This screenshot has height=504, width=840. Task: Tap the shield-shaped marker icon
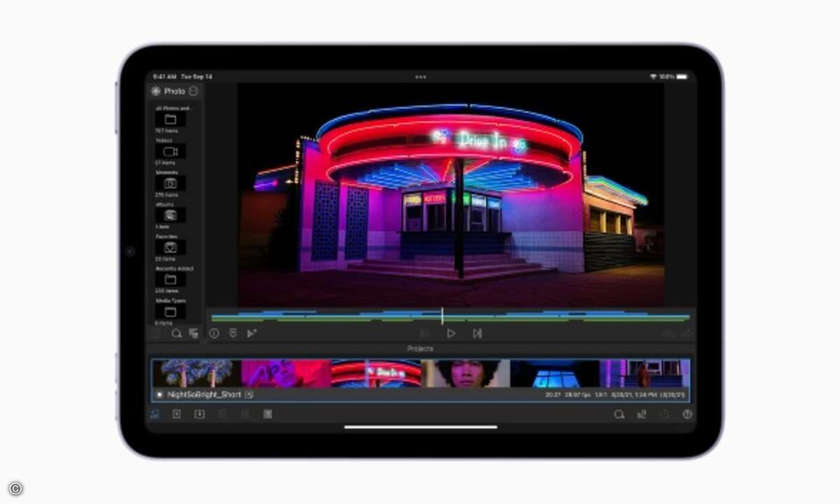[x=233, y=334]
